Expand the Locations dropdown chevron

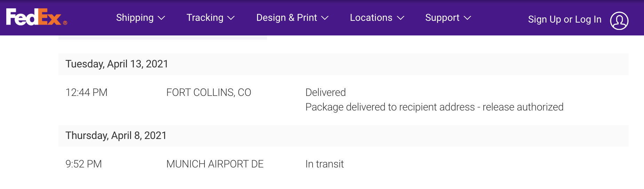(x=401, y=18)
